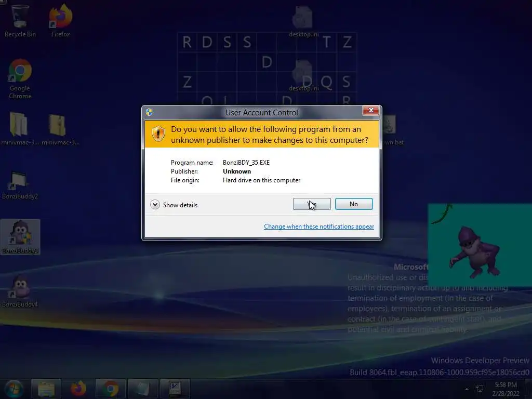
Task: Open the clock showing 5:58 PM
Action: 506,389
